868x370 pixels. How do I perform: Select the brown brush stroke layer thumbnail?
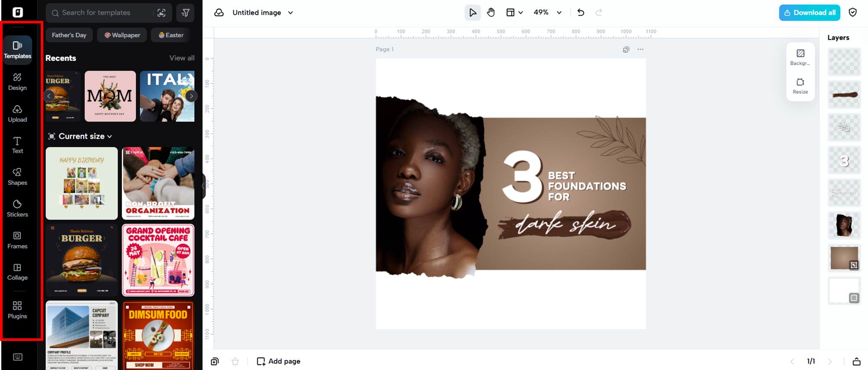[x=844, y=95]
